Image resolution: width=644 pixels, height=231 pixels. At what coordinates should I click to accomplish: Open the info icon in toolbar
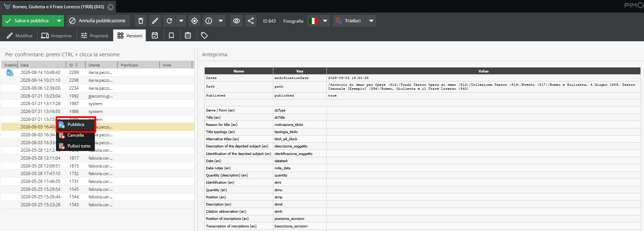[x=209, y=21]
